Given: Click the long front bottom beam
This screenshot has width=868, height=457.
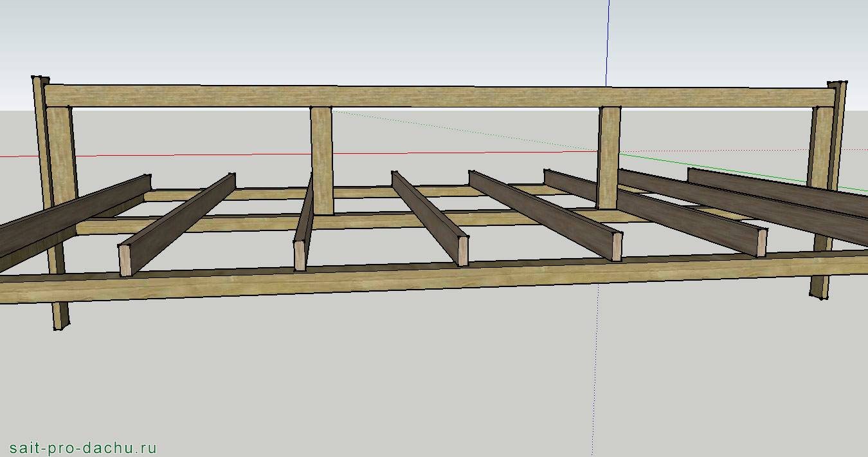Looking at the screenshot, I should (x=386, y=278).
